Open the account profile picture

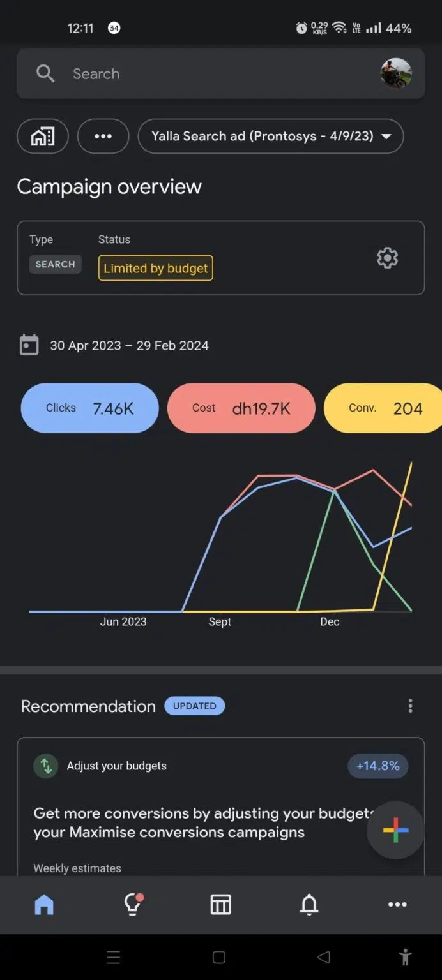[x=395, y=74]
